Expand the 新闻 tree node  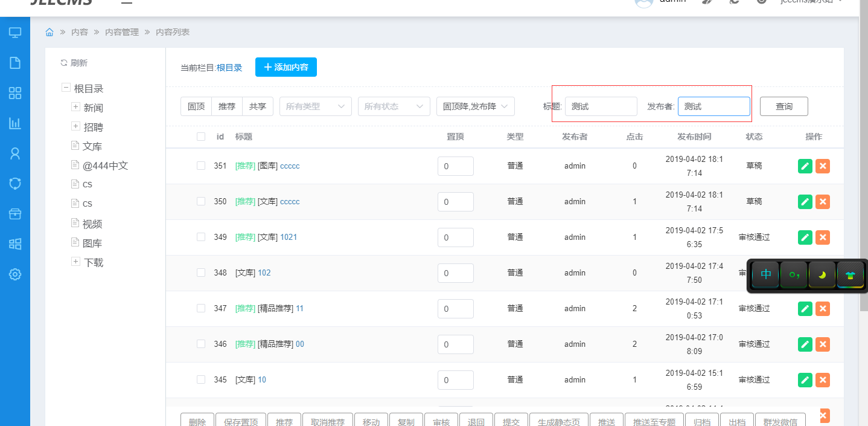(75, 107)
